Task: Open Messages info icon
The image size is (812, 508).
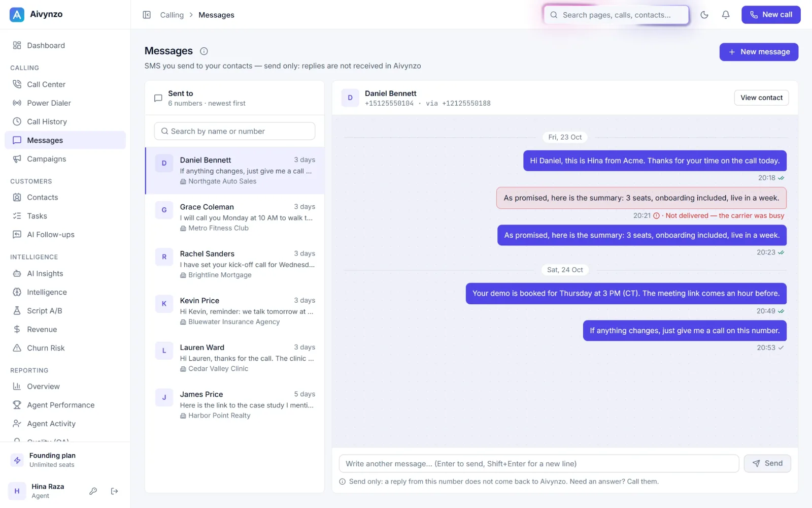Action: coord(204,51)
